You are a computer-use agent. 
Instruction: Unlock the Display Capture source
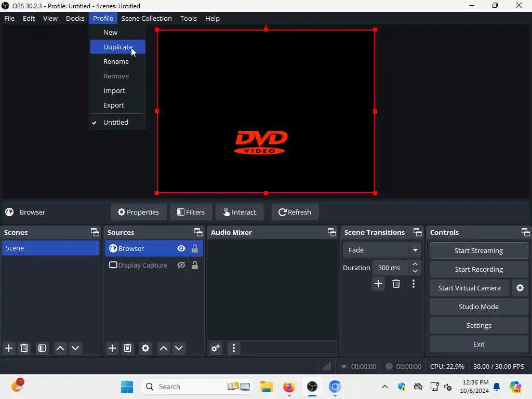pyautogui.click(x=195, y=265)
